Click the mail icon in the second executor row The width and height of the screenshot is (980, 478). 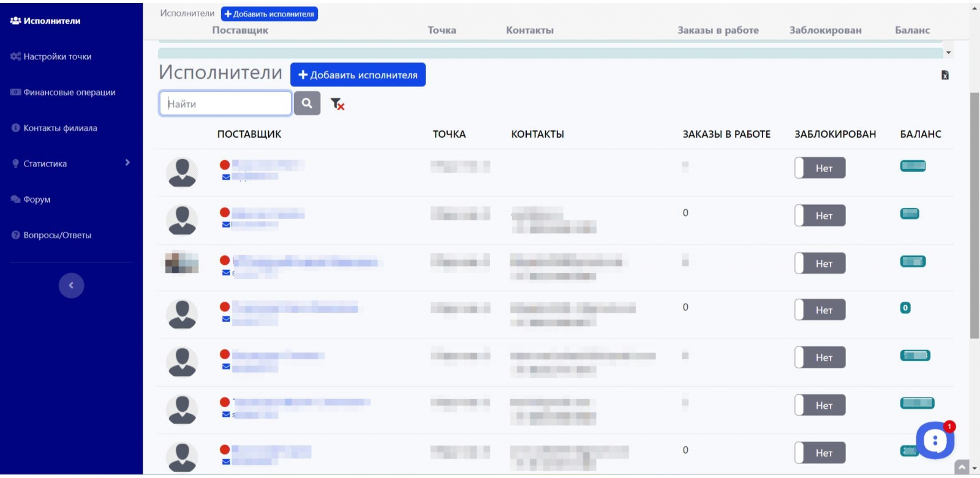point(226,225)
